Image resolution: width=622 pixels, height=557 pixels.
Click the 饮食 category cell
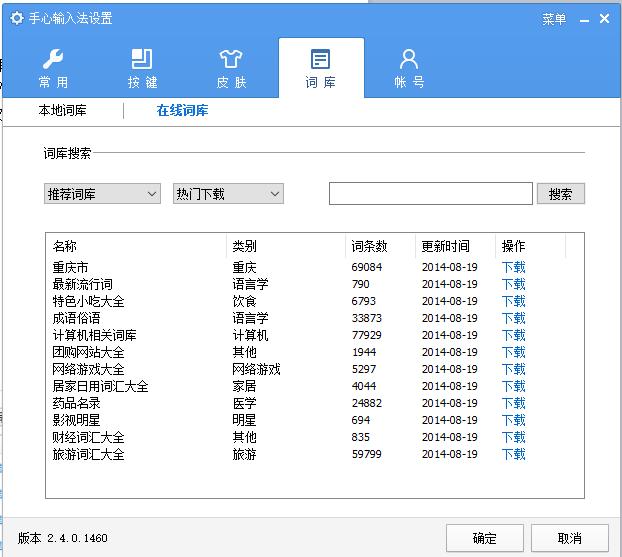244,302
